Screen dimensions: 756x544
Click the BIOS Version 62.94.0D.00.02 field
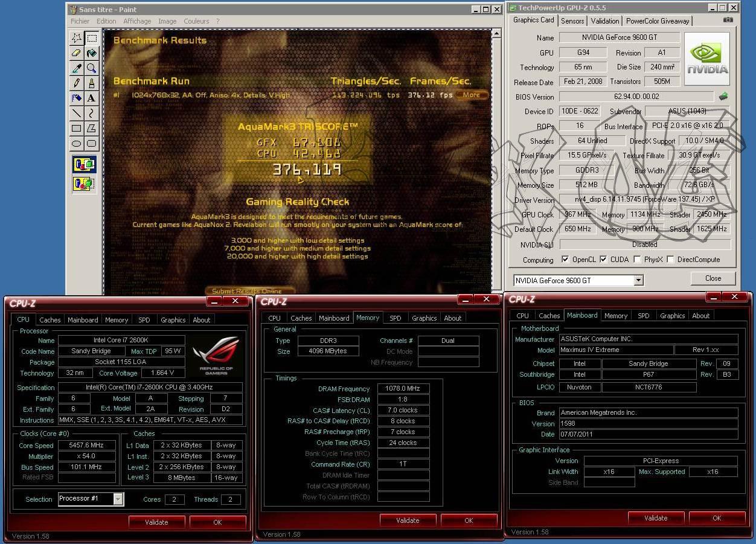[636, 97]
